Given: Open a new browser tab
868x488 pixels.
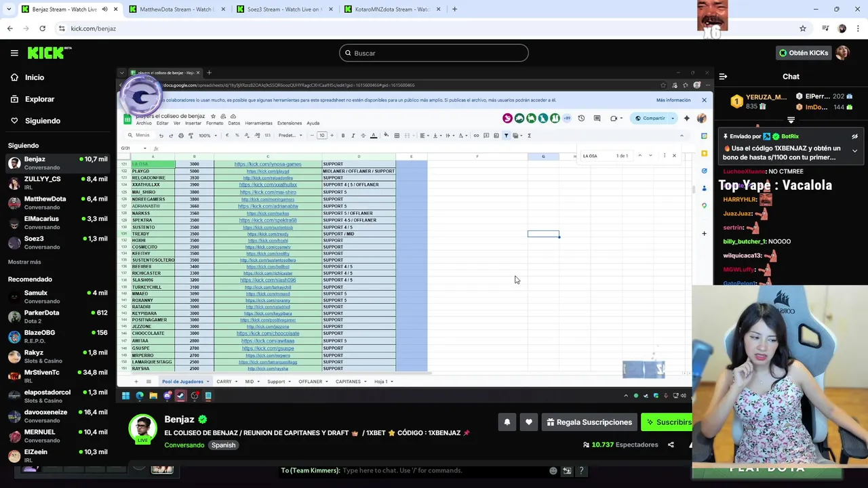Looking at the screenshot, I should (454, 9).
